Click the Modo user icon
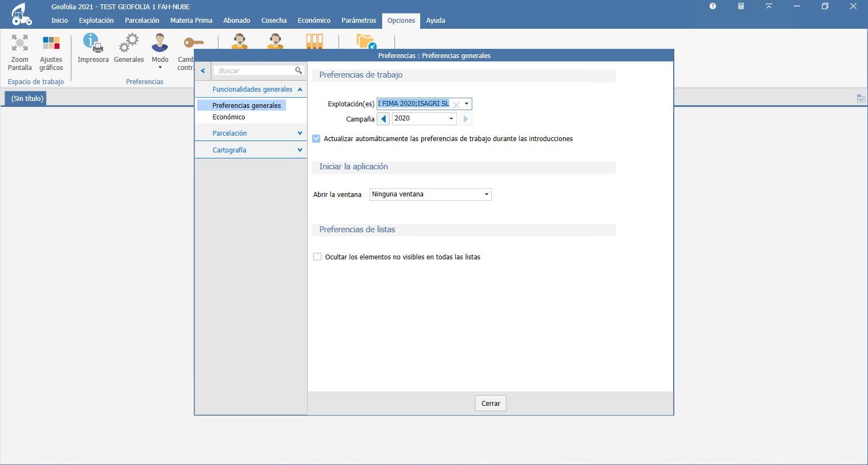 [x=160, y=42]
